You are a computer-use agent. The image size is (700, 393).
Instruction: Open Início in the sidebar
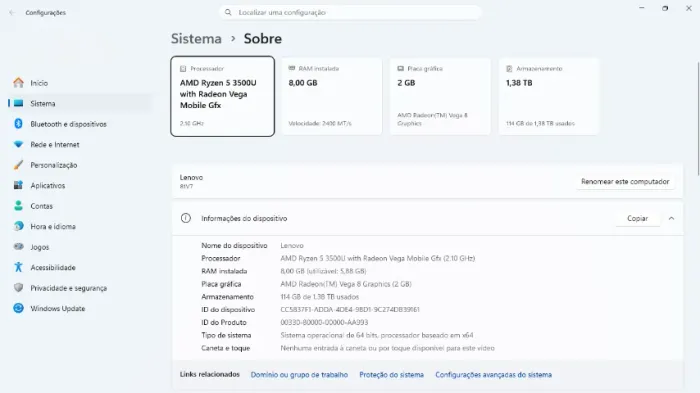coord(80,83)
